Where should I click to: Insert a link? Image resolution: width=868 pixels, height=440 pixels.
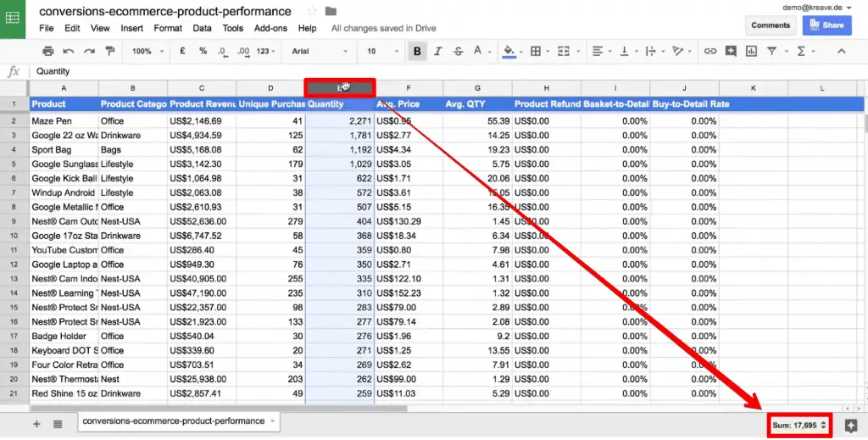click(710, 51)
